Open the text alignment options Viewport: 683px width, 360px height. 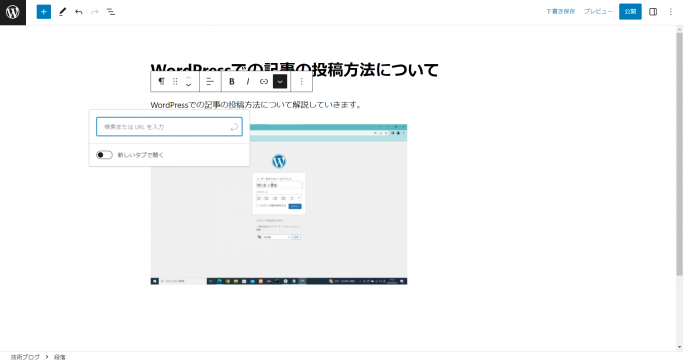[210, 82]
